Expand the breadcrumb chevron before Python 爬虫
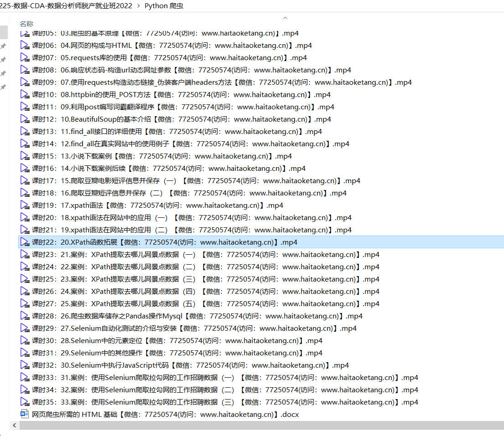The width and height of the screenshot is (504, 436). coord(139,6)
